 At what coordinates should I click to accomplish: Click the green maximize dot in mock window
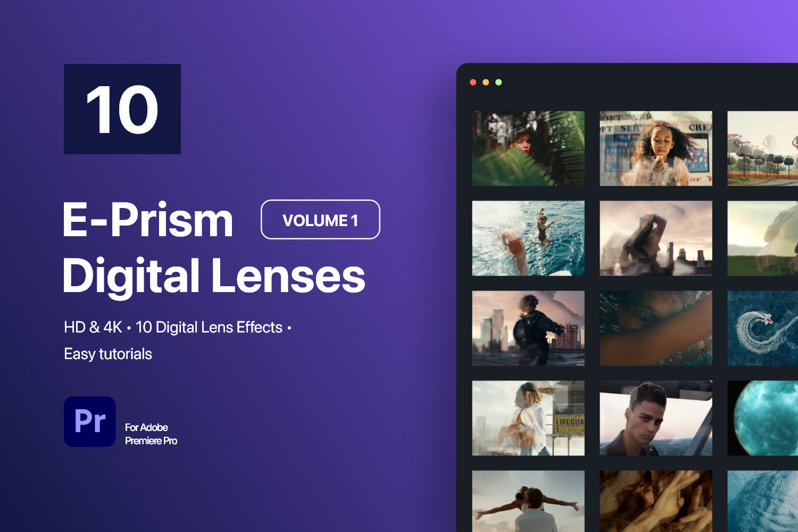point(498,82)
